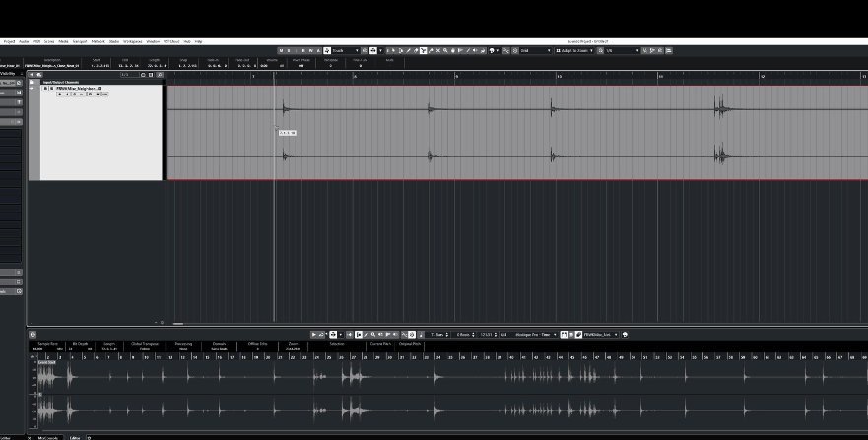The height and width of the screenshot is (440, 868).
Task: Toggle Snap on/off beside the Grid dropdown
Action: pos(515,50)
